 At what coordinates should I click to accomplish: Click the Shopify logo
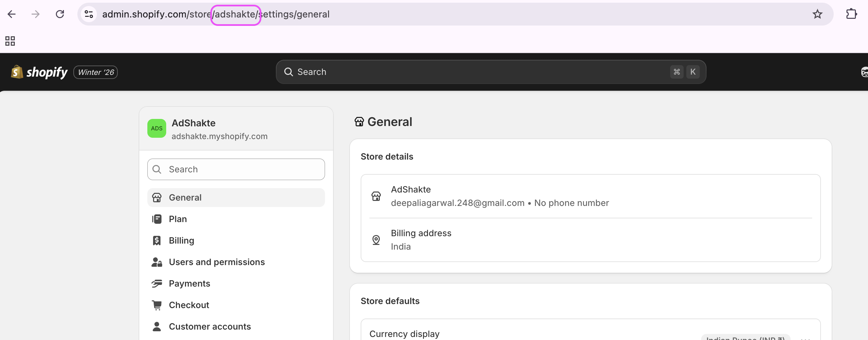point(38,72)
